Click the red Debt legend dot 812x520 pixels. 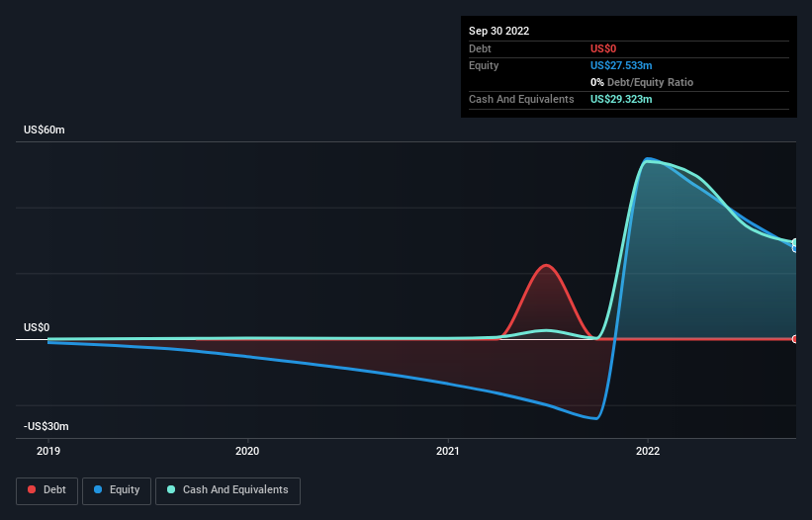pyautogui.click(x=32, y=489)
